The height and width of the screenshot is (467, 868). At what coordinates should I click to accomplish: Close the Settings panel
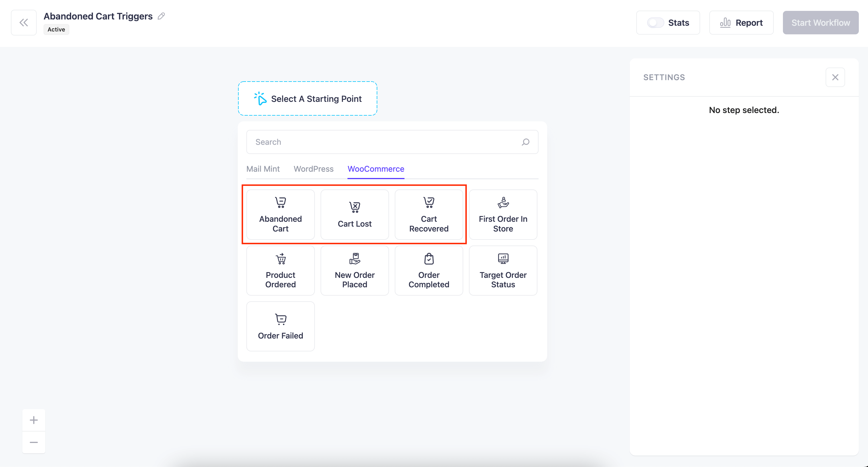[835, 77]
